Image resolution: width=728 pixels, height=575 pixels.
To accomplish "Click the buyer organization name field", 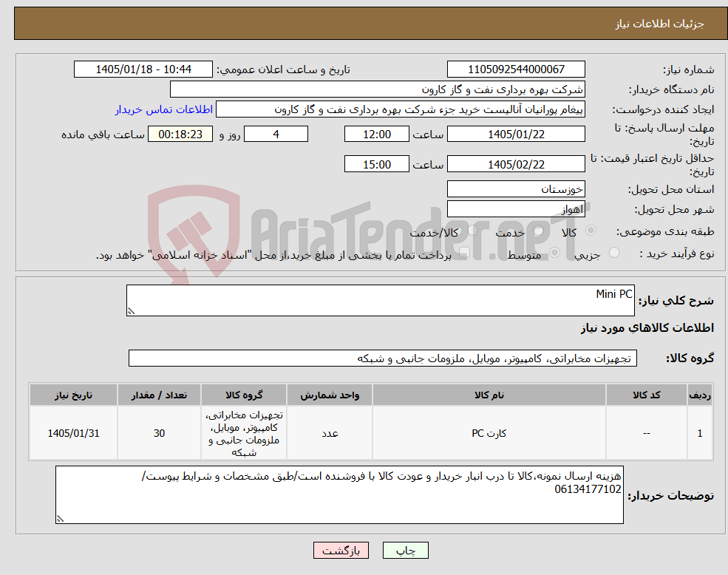I will tap(378, 89).
